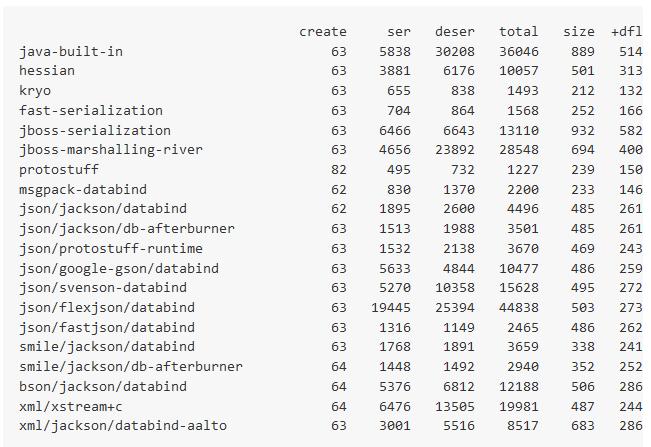Click smile/jackson/db-afterburner total value 2940
The height and width of the screenshot is (447, 651).
[523, 366]
